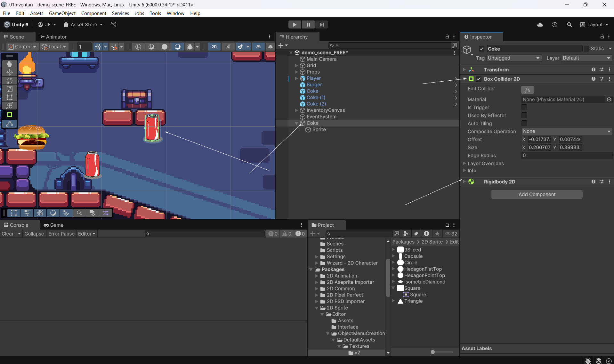The width and height of the screenshot is (614, 364).
Task: Select the Rotate tool in Scene view
Action: [10, 81]
